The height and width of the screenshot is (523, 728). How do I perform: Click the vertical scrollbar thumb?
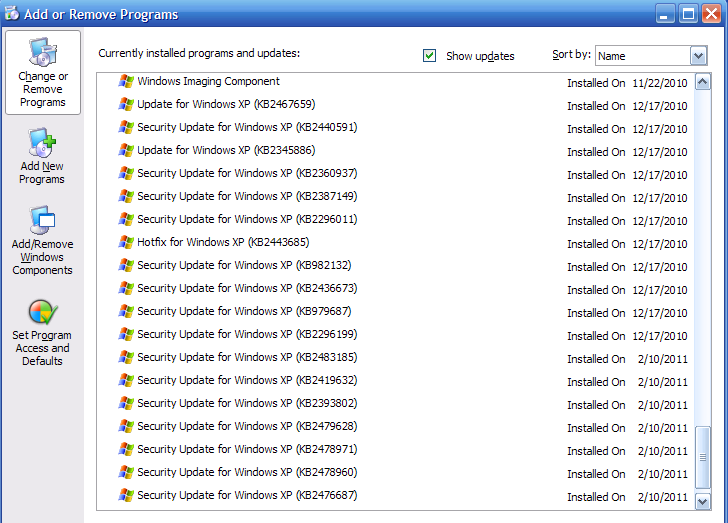703,457
